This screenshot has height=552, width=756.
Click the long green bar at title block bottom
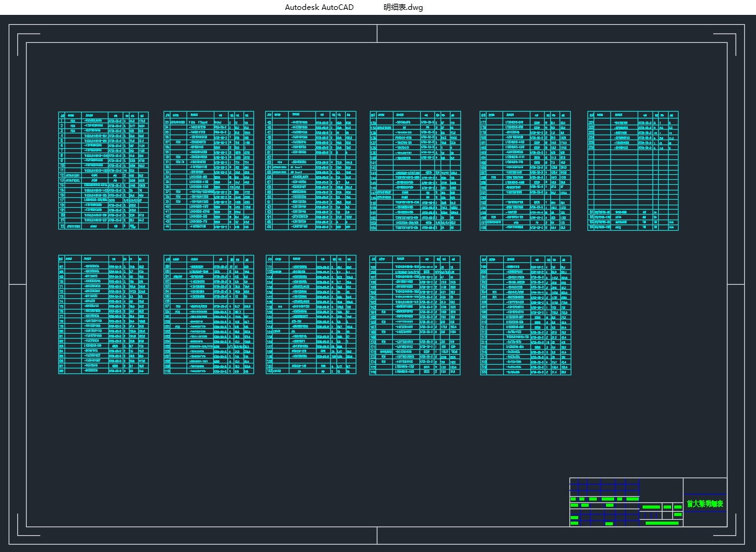click(x=662, y=523)
